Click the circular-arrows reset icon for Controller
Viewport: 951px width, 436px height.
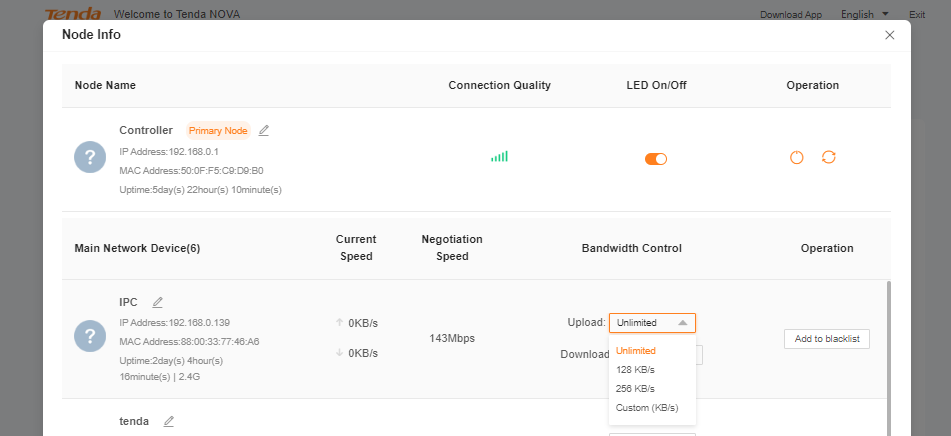pos(828,158)
